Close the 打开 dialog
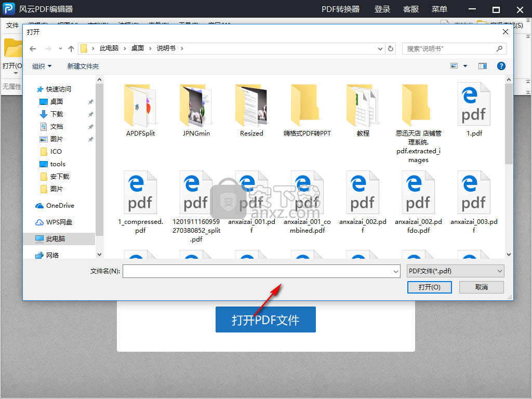532x399 pixels. [505, 32]
